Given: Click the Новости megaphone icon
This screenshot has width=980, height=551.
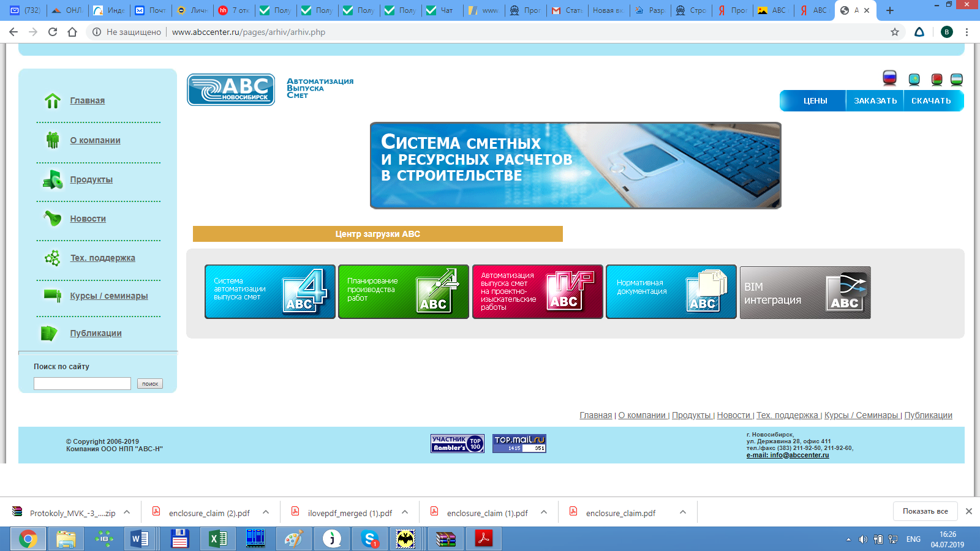Looking at the screenshot, I should [x=53, y=218].
